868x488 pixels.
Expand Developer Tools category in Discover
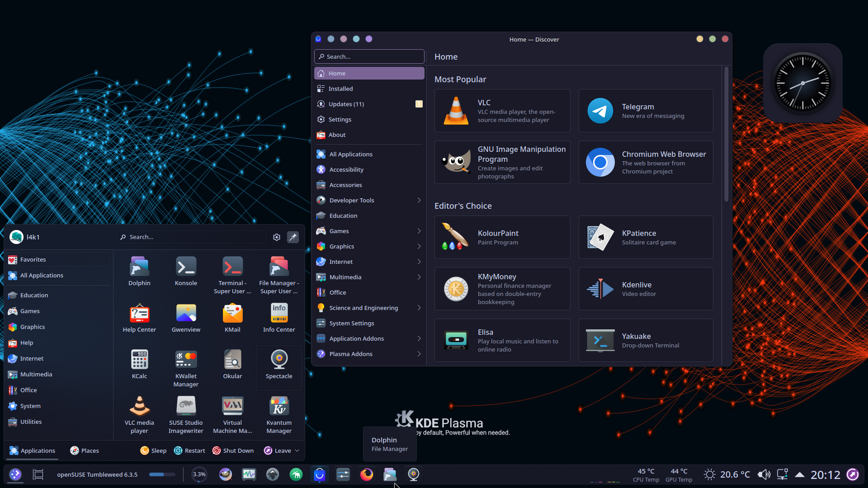pos(419,200)
